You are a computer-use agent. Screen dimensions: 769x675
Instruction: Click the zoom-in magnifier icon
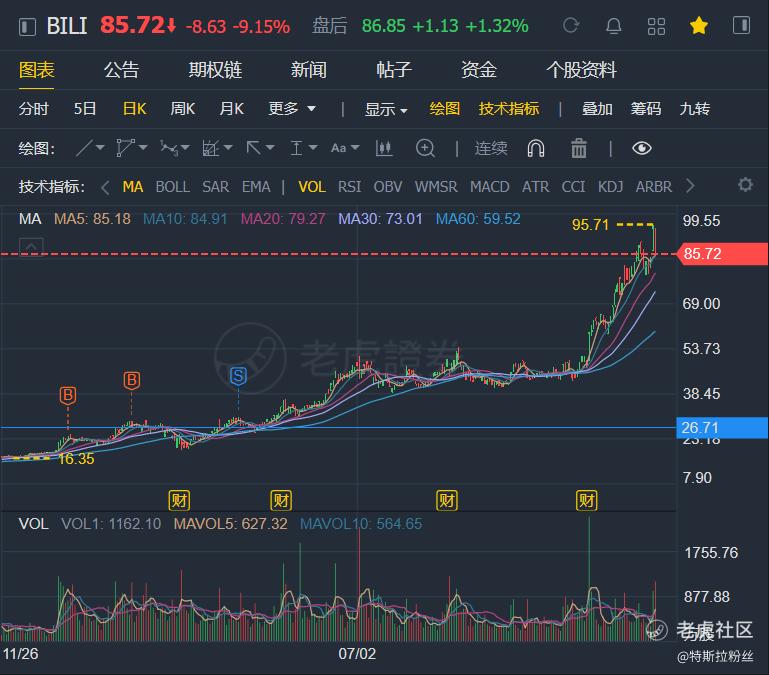tap(425, 148)
